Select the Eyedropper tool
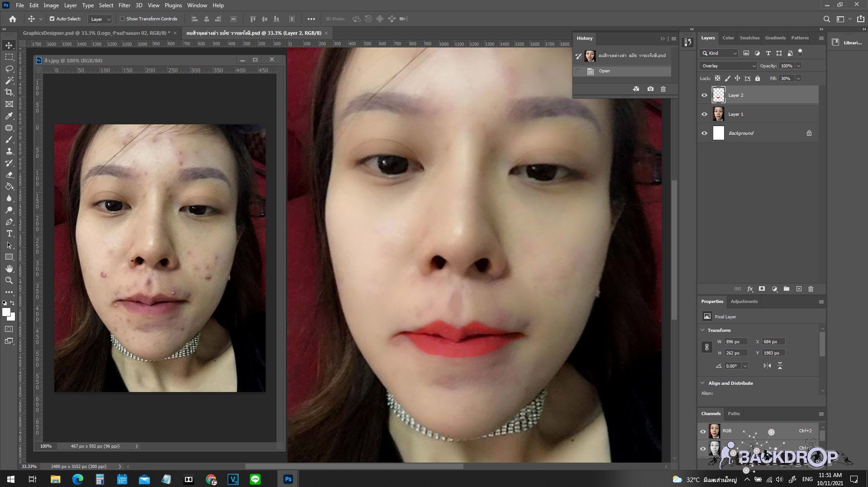 tap(9, 116)
